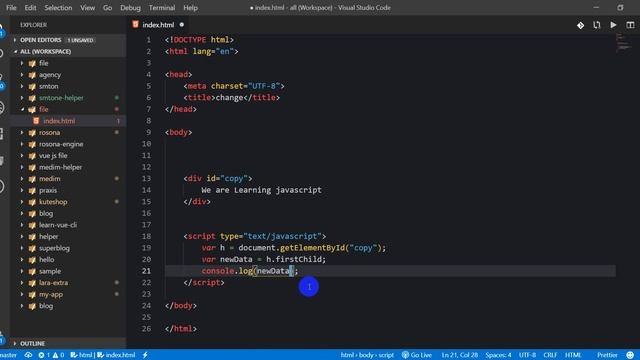Click the rosona-engine folder icon
640x360 pixels.
pos(32,144)
